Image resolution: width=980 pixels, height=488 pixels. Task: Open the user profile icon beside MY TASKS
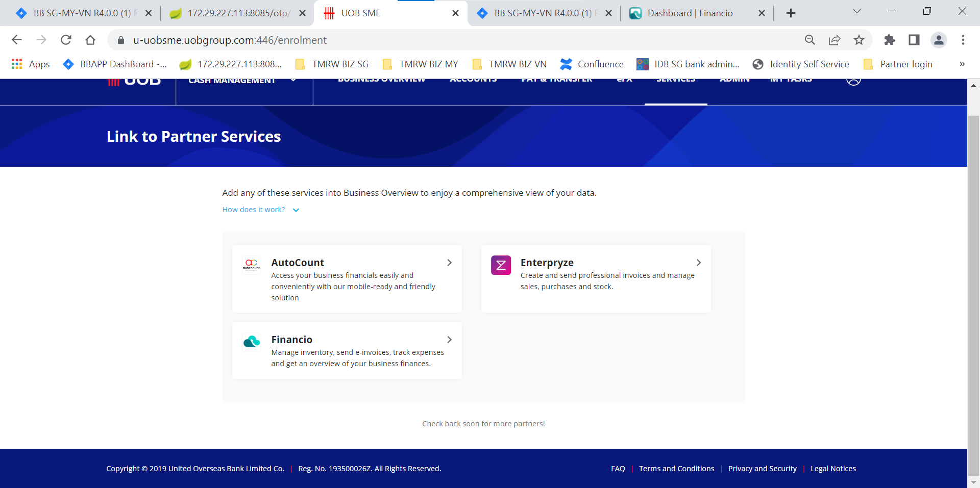point(853,81)
